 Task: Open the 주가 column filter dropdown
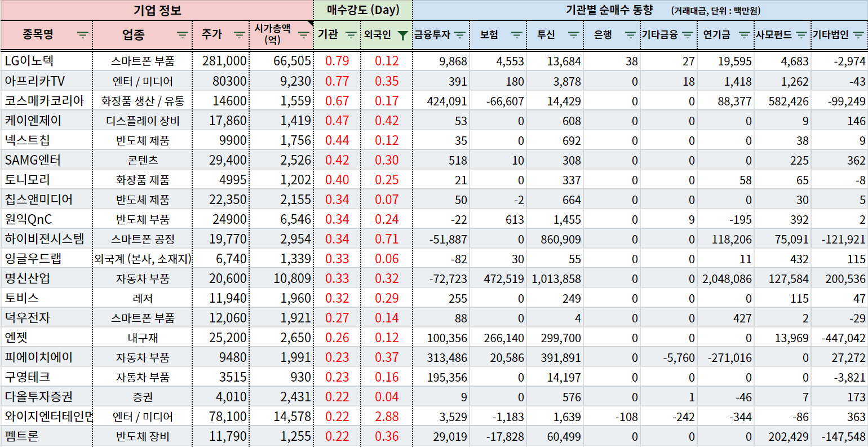click(x=239, y=35)
